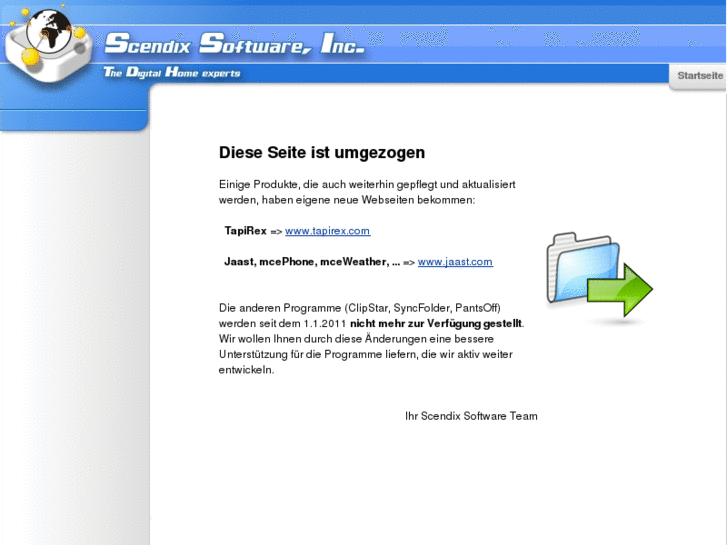Open the www.tapirex.com link
Screen dimensions: 727x545
click(327, 231)
